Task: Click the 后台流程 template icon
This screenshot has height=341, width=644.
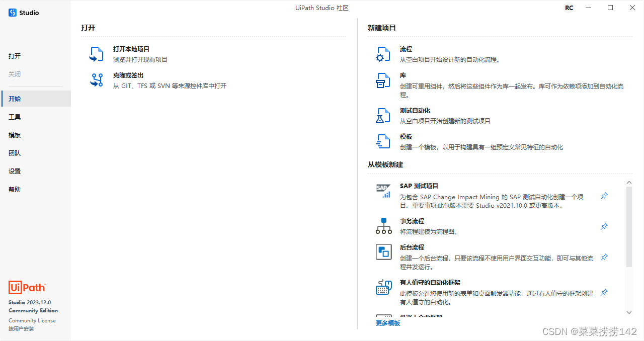Action: tap(384, 252)
